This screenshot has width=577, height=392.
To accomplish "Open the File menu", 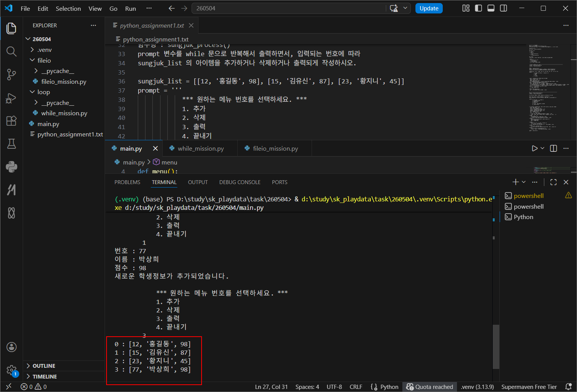I will [25, 8].
